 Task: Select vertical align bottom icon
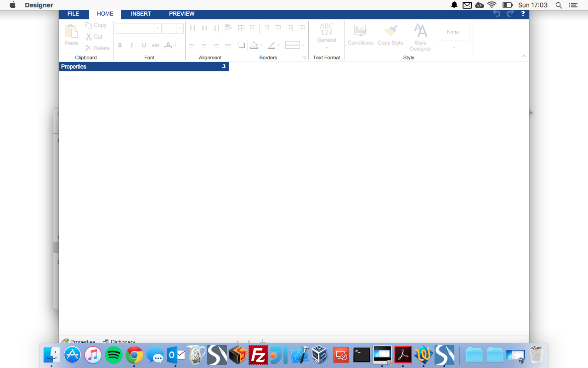(216, 28)
